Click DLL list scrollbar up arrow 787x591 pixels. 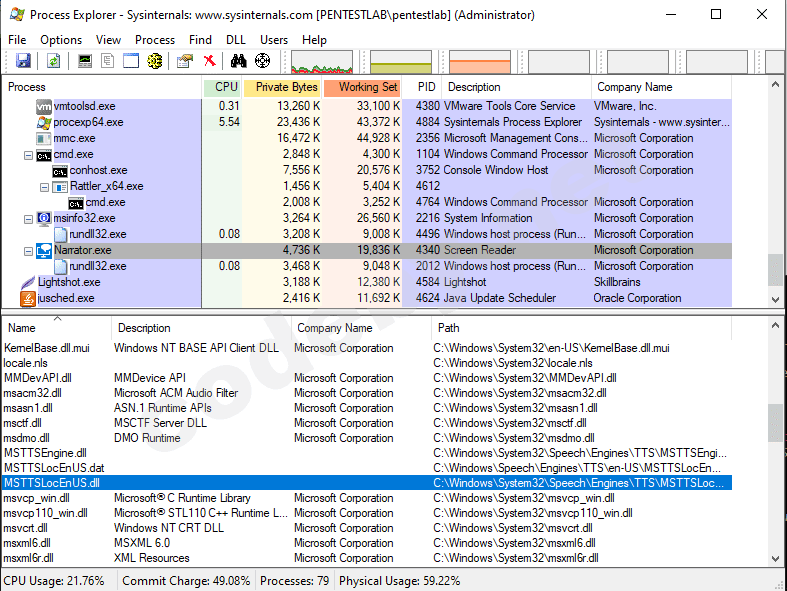775,325
